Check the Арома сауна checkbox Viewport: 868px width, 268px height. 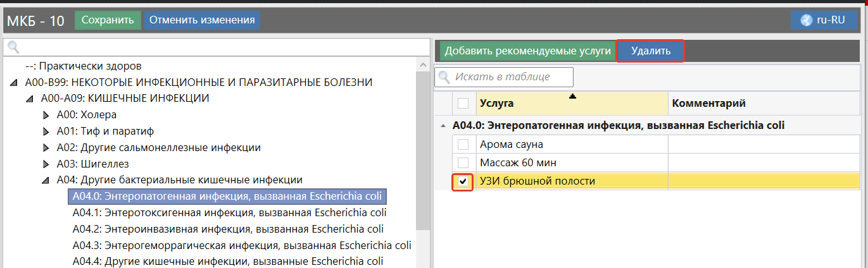click(x=463, y=145)
